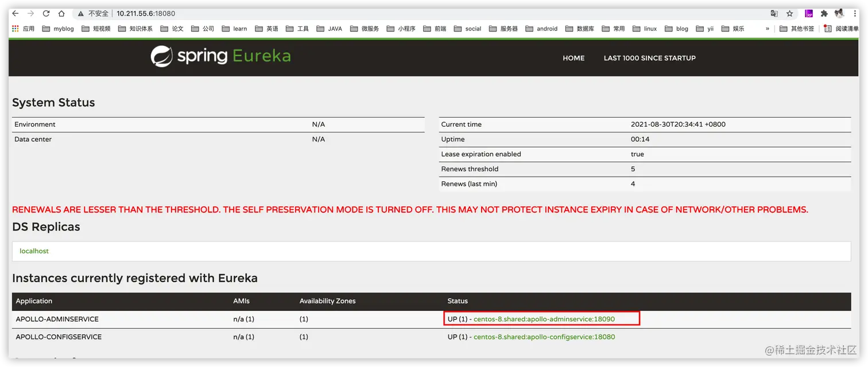Image resolution: width=868 pixels, height=367 pixels.
Task: Open LAST 1000 SINCE STARTUP page
Action: pyautogui.click(x=649, y=58)
